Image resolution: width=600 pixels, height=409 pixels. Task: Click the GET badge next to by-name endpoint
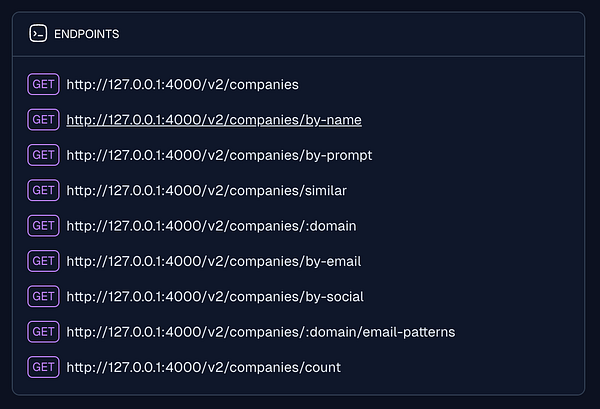tap(43, 120)
